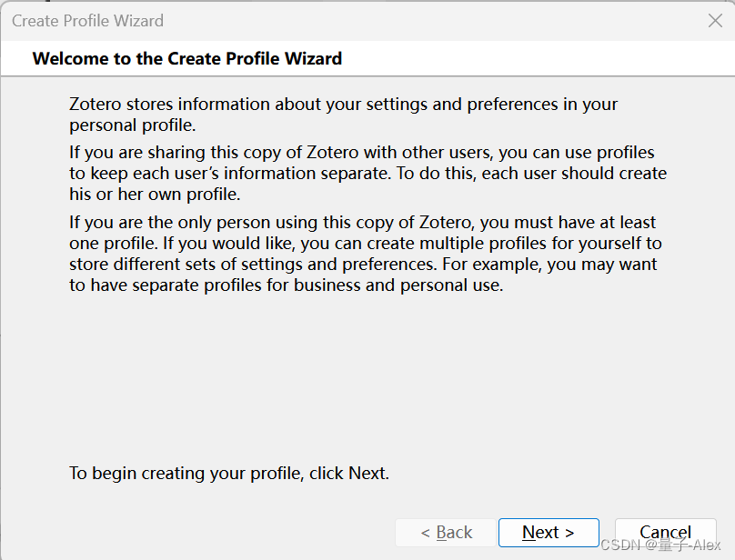
Task: Click the 'Create Profile Wizard' title bar text
Action: 87,21
